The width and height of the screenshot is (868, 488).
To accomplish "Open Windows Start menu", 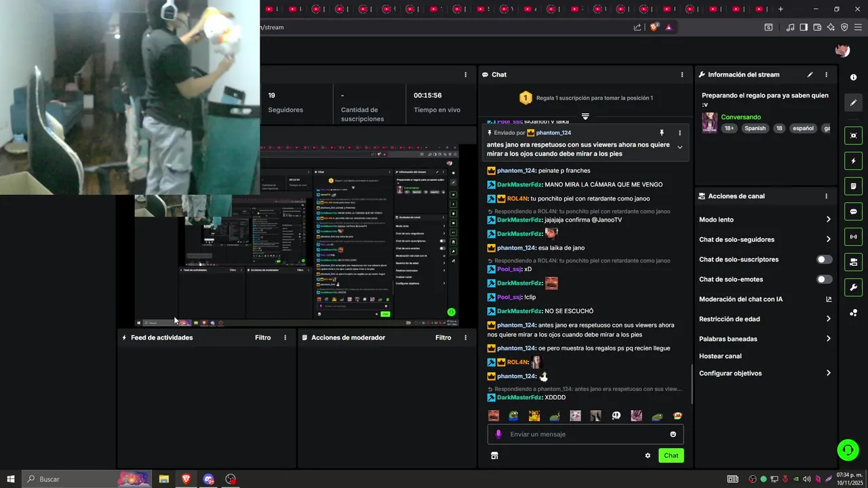I will pos(11,479).
